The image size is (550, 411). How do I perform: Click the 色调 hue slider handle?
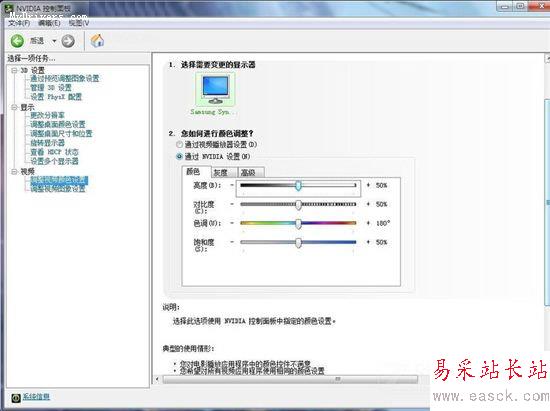[298, 224]
